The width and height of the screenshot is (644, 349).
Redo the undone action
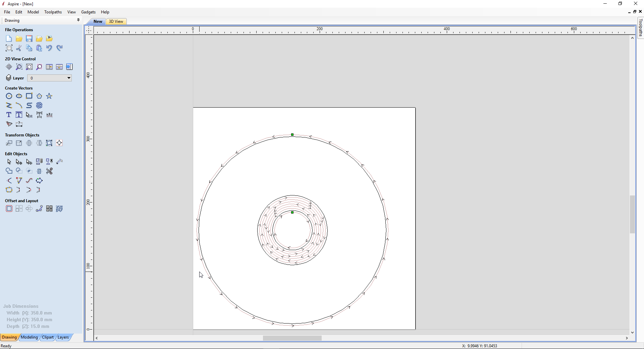(x=59, y=48)
